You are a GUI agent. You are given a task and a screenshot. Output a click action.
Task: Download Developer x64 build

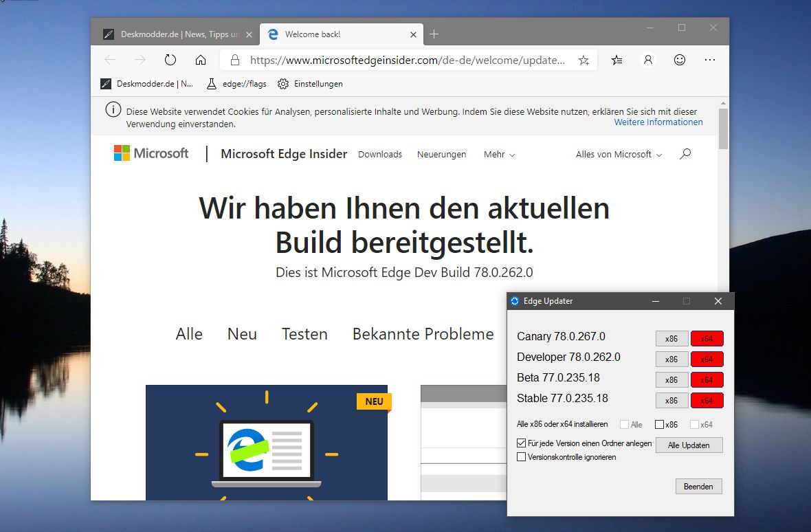[x=707, y=359]
